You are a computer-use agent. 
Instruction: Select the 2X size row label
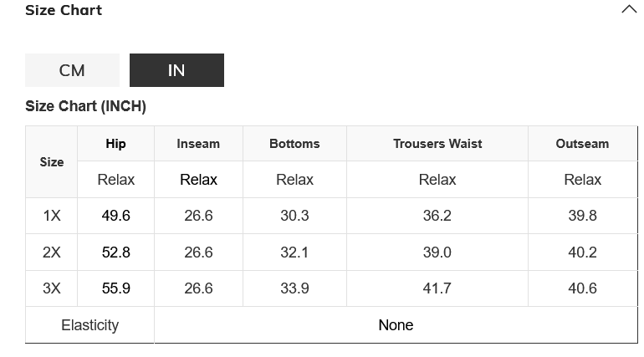52,252
